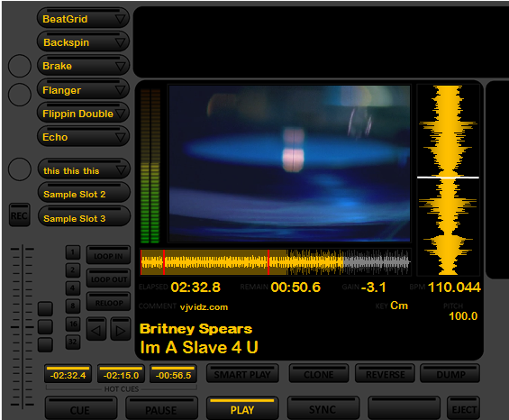
Task: Click the left arrow loop move button
Action: tap(96, 329)
